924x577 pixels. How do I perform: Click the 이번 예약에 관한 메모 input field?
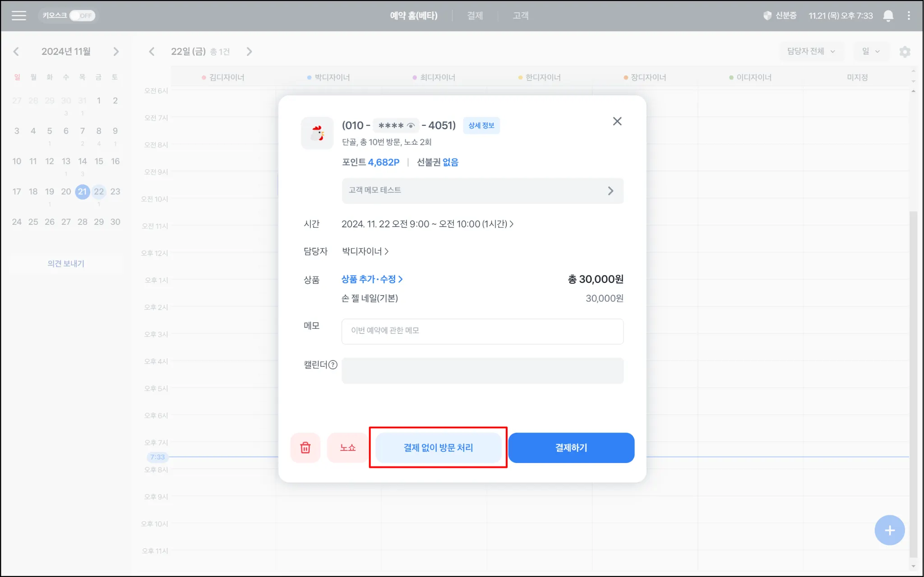482,331
